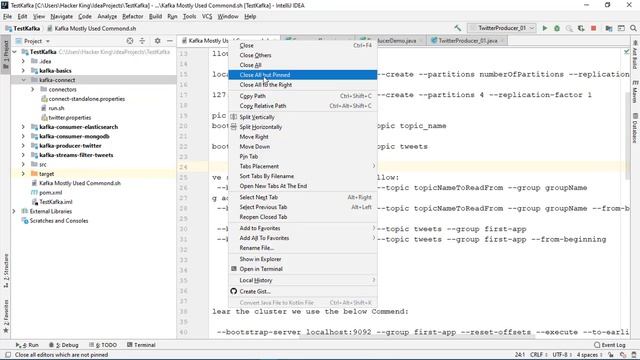Open the Terminal tool window
The height and width of the screenshot is (360, 640).
[141, 345]
